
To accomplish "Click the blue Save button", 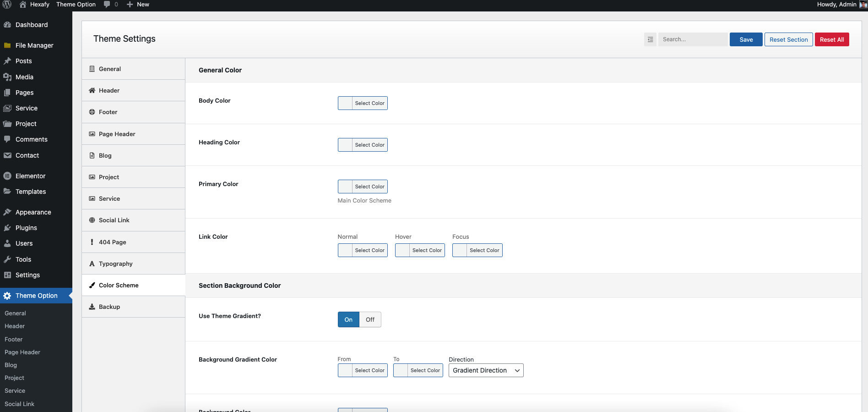I will [746, 39].
